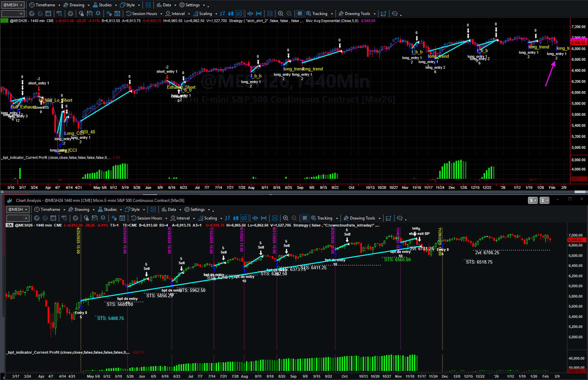588x380 pixels.
Task: Click the horizontal scrollbar between the charts
Action: [x=294, y=192]
